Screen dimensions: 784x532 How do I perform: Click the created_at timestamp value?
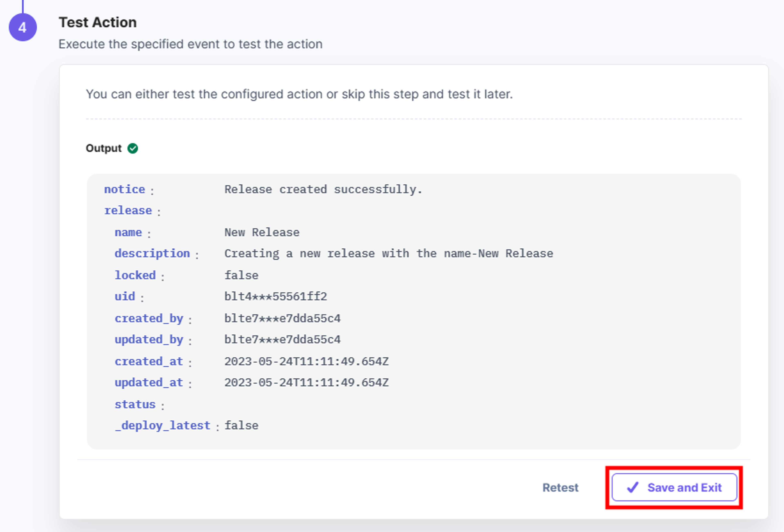click(306, 361)
